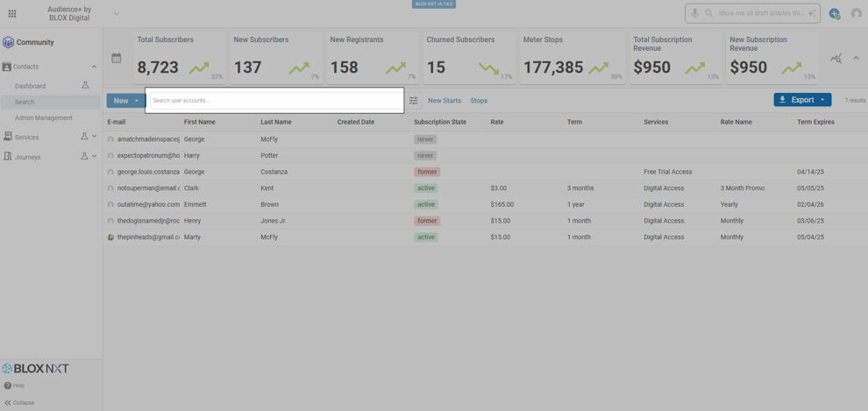The width and height of the screenshot is (868, 411).
Task: Click the 'active' badge in Clark Kent row
Action: point(426,188)
